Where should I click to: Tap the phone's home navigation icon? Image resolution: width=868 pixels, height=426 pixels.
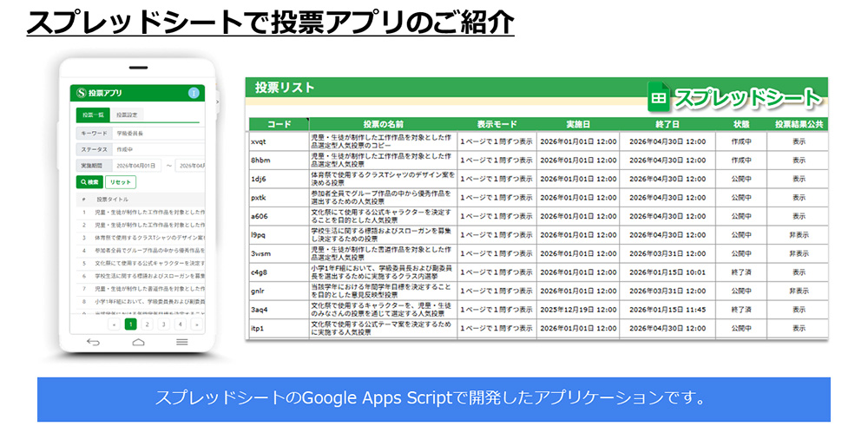click(x=138, y=343)
